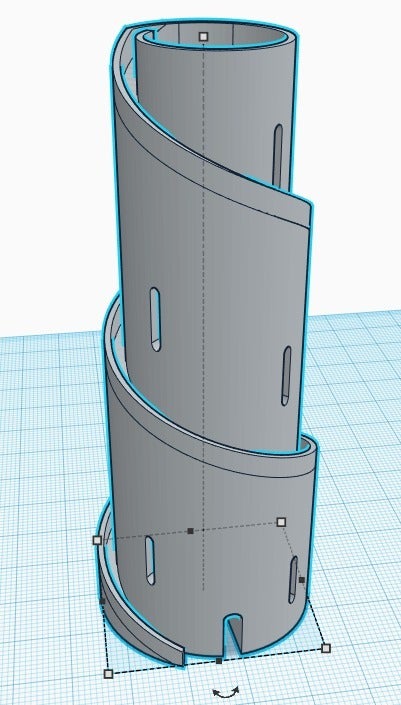Select the middle-section slot on the right side

[286, 376]
